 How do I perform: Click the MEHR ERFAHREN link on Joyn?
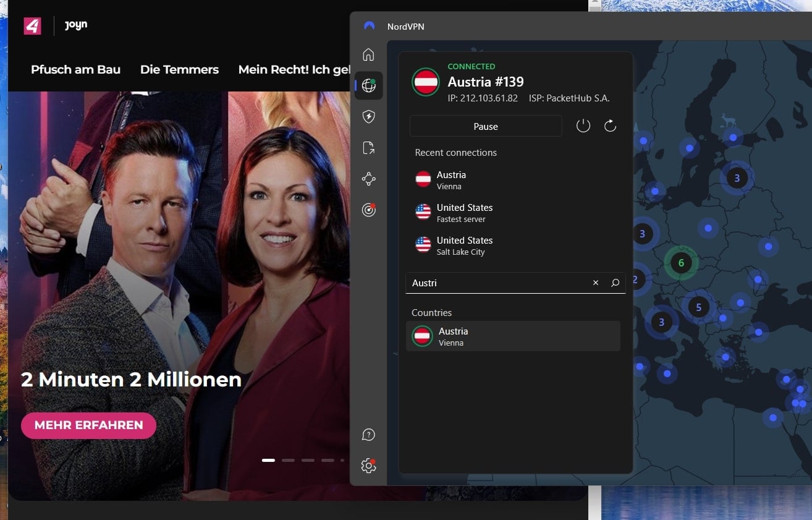pyautogui.click(x=88, y=425)
